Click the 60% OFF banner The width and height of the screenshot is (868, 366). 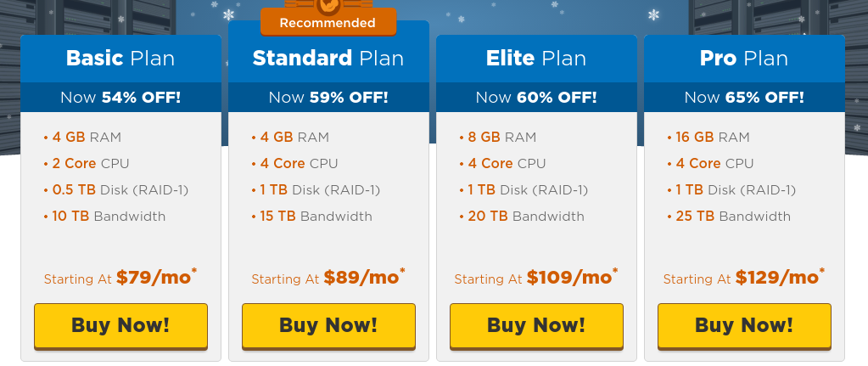536,98
